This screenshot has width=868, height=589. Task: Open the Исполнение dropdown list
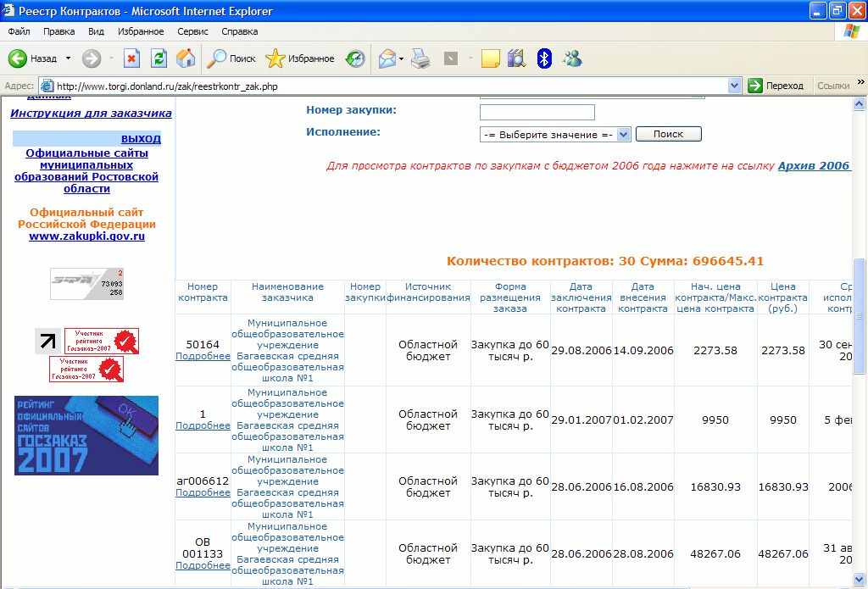tap(554, 135)
